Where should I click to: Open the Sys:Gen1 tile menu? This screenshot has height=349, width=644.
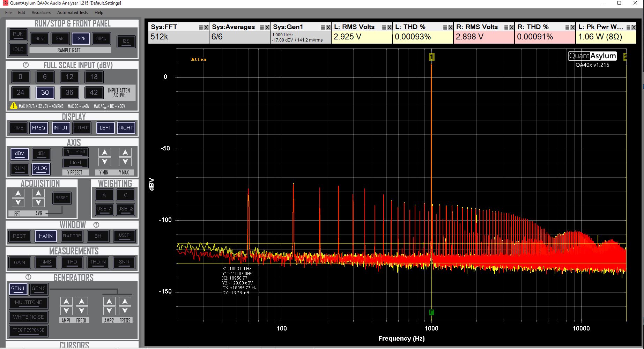point(323,27)
